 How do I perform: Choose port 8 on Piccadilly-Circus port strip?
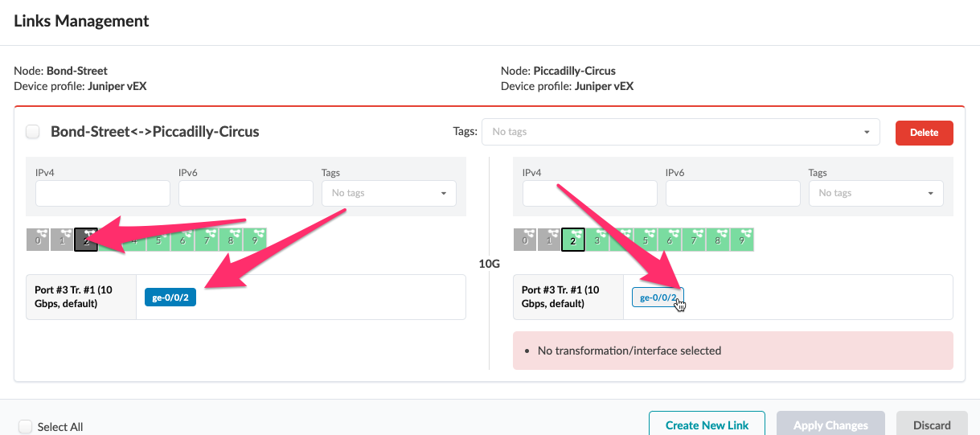(x=718, y=240)
